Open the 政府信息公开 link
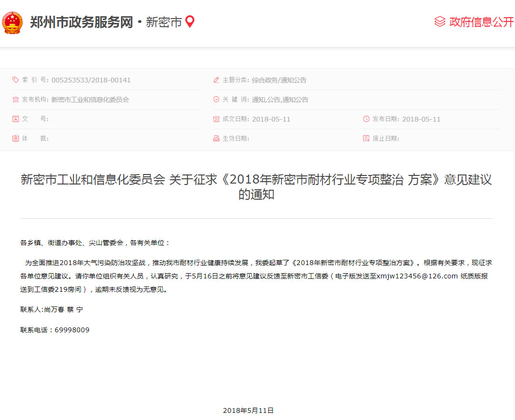515x420 pixels. point(481,22)
